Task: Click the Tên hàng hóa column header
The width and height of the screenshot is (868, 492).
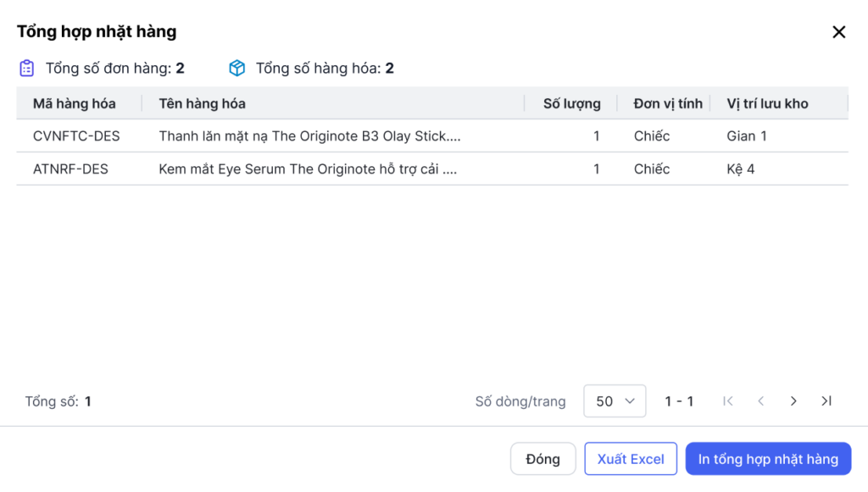Action: (203, 103)
